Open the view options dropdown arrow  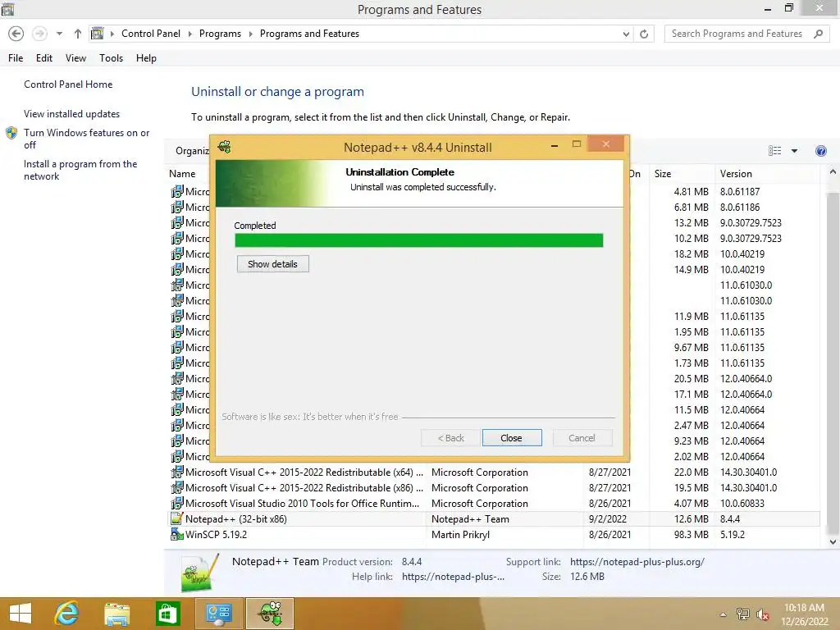point(794,151)
